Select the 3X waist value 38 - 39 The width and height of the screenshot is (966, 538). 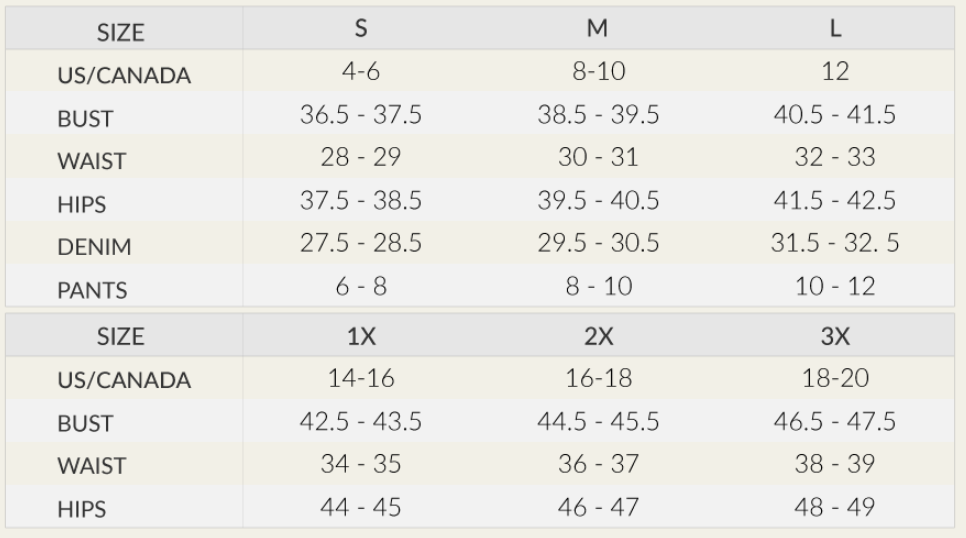pos(835,464)
